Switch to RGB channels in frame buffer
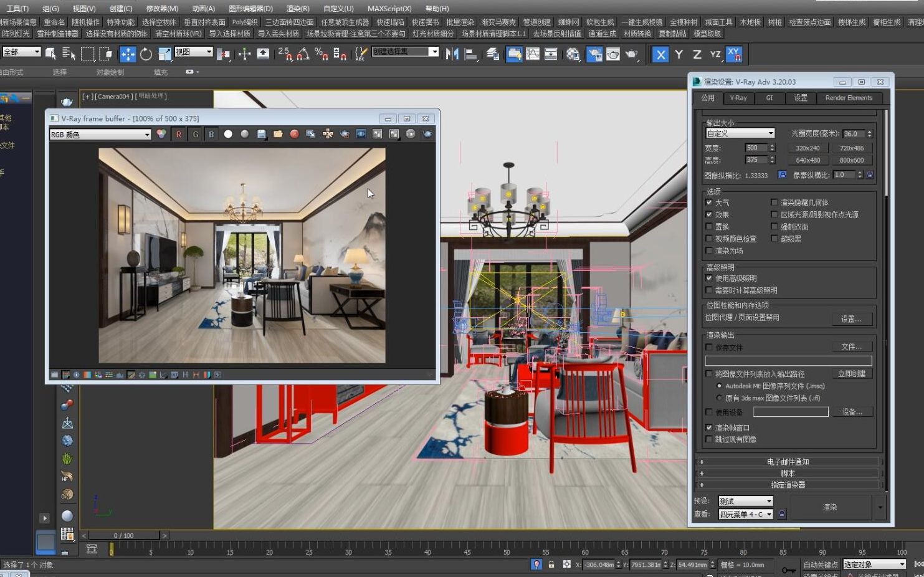Image resolution: width=924 pixels, height=577 pixels. (x=161, y=134)
